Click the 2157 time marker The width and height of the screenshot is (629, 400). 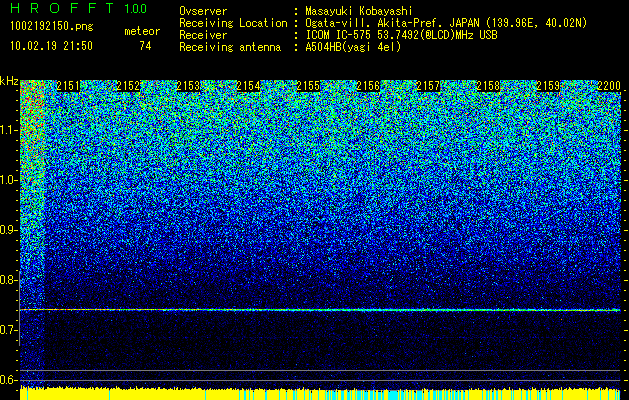[x=428, y=86]
